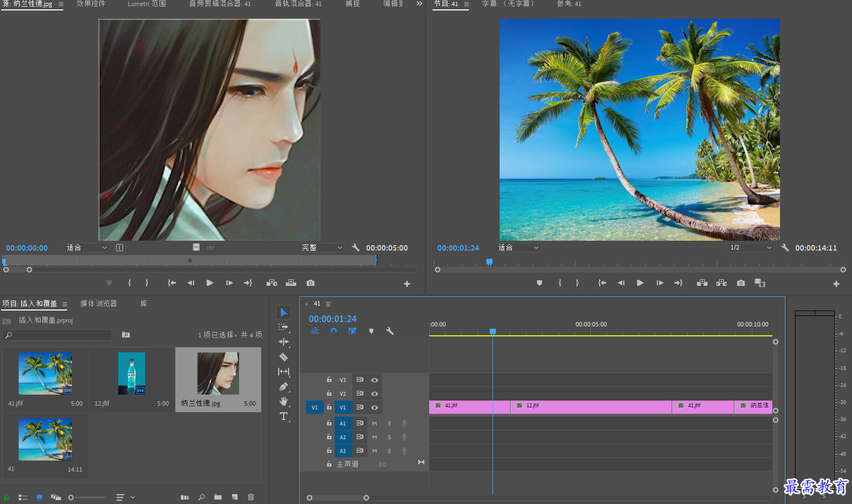The width and height of the screenshot is (852, 504).
Task: Switch to 库 tab in Project panel
Action: pyautogui.click(x=143, y=303)
